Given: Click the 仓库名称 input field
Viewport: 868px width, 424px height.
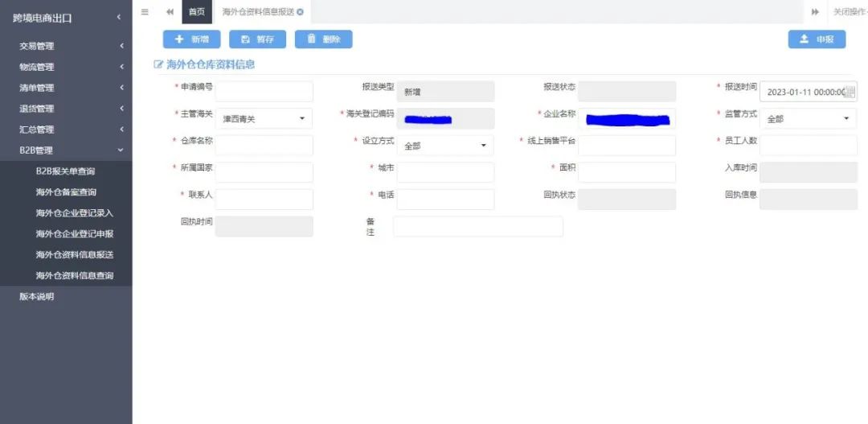Looking at the screenshot, I should click(x=264, y=146).
